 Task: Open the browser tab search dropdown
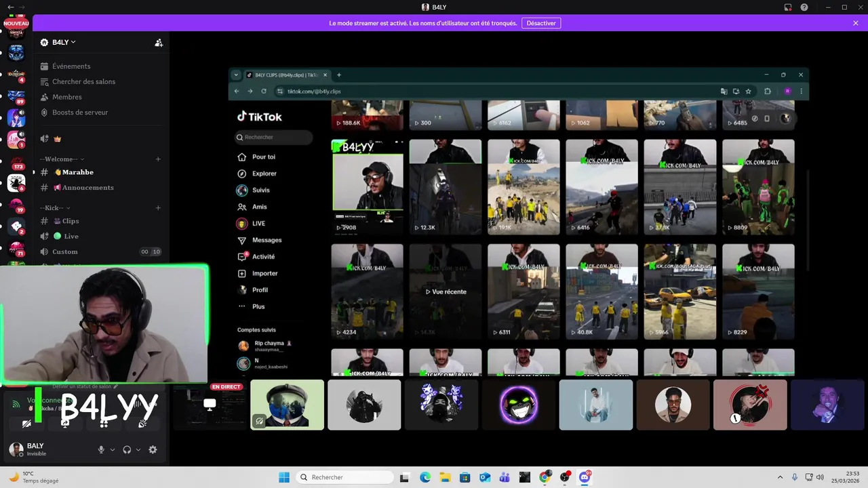point(236,75)
